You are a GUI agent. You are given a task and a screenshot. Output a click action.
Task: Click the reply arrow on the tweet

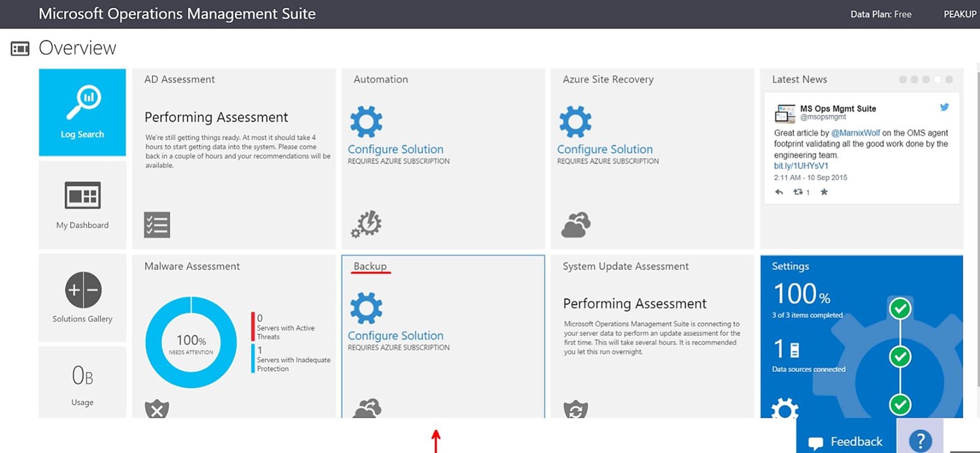point(779,192)
